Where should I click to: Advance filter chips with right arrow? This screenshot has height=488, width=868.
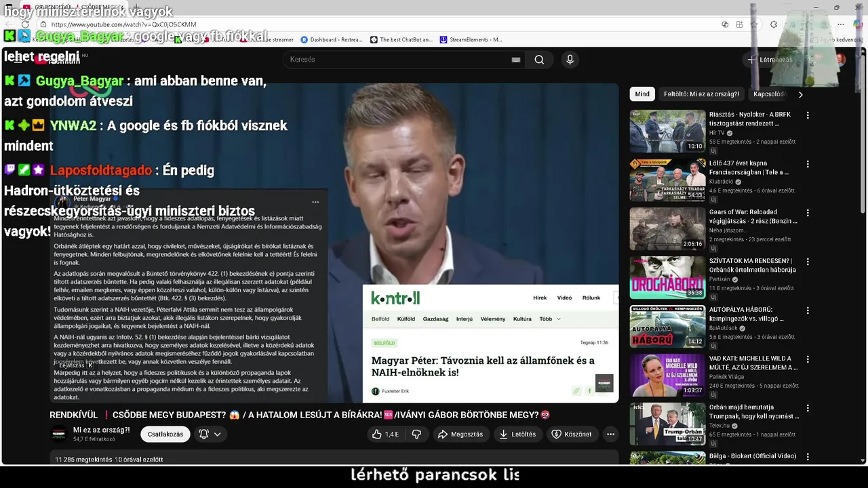(800, 95)
